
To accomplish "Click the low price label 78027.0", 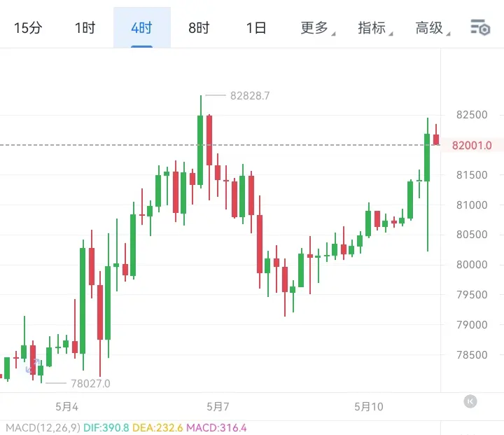I will click(x=90, y=384).
